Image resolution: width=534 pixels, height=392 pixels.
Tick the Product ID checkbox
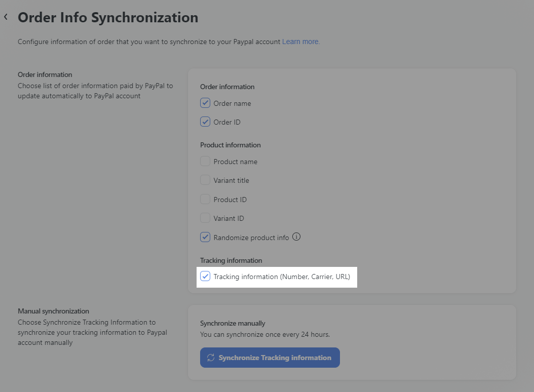click(205, 200)
